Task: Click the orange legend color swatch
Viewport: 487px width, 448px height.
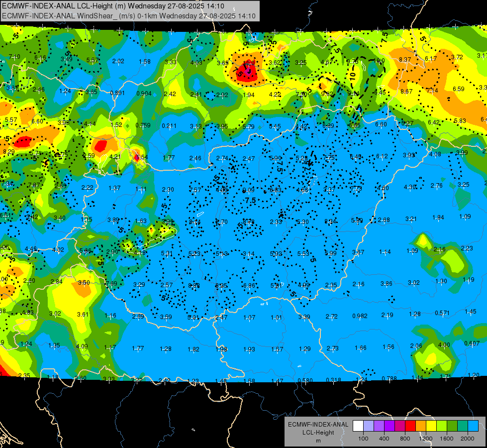Action: click(421, 426)
